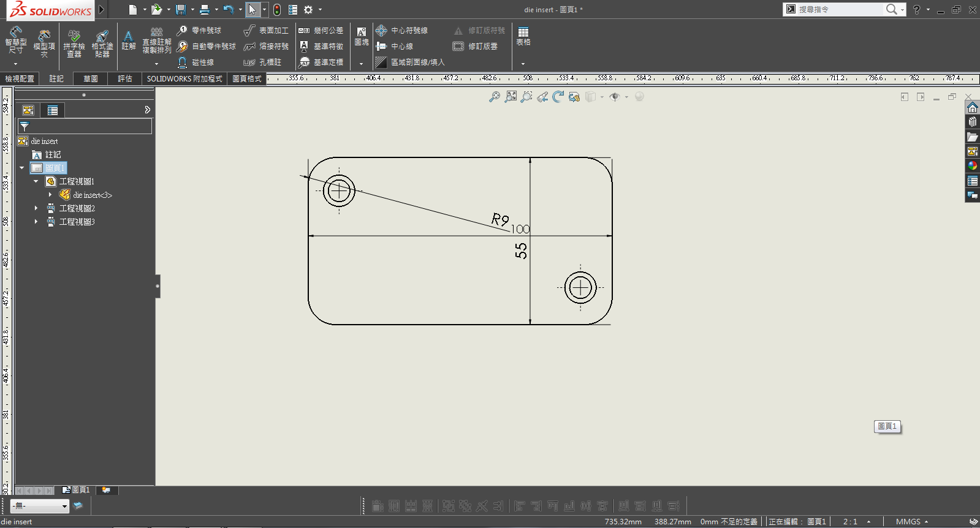
Task: Switch to the 檢視配置 tab
Action: 20,78
